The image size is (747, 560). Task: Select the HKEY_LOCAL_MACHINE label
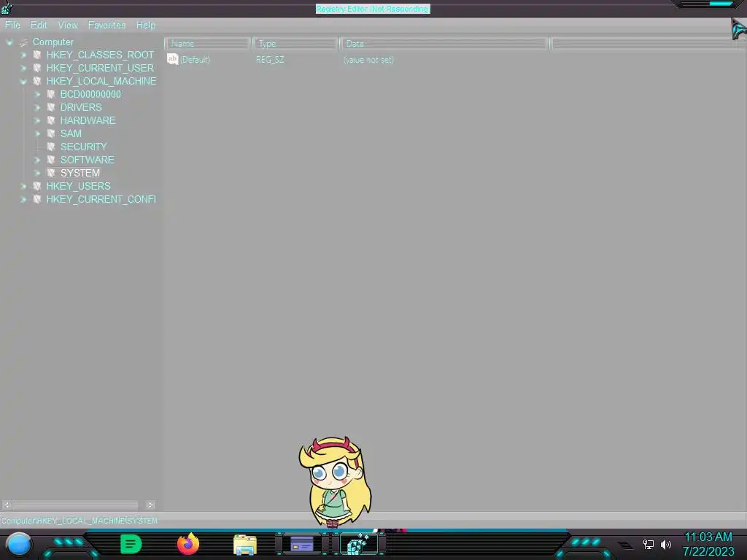(x=101, y=81)
